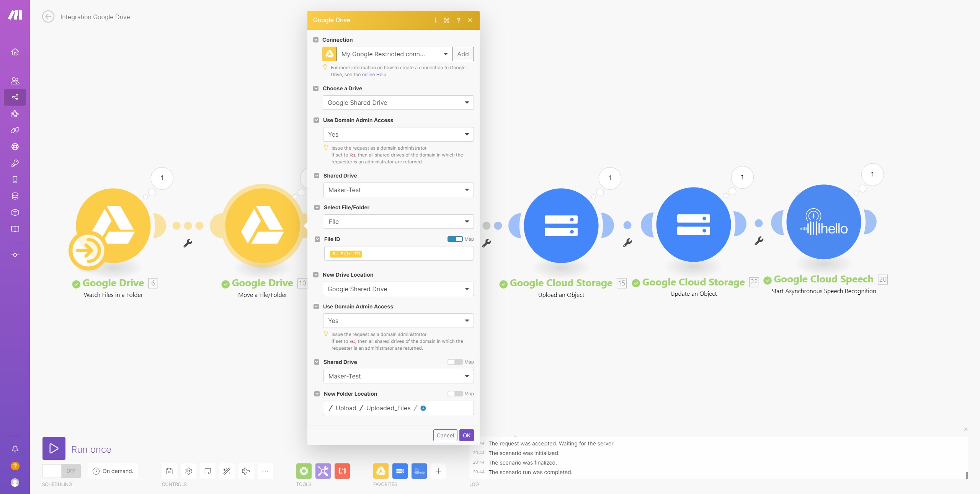Screen dimensions: 980x494
Task: Open the wrench before Google Cloud Speech
Action: (x=759, y=241)
